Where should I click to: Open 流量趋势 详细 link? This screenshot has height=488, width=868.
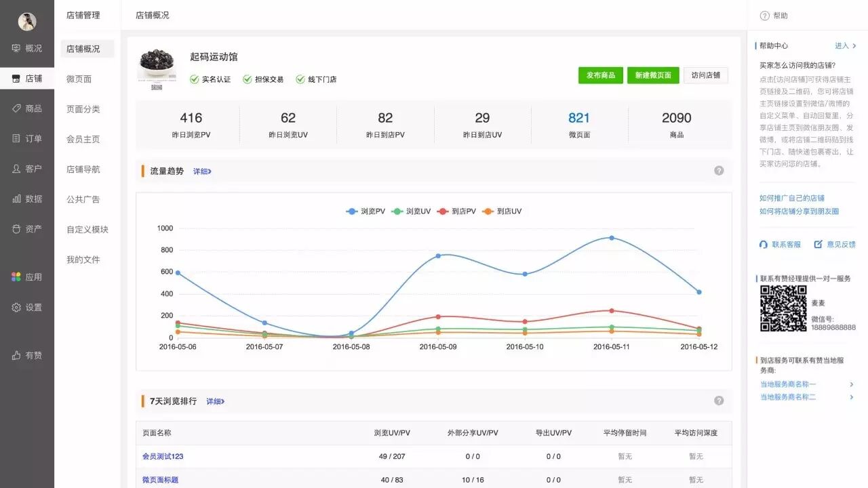202,171
